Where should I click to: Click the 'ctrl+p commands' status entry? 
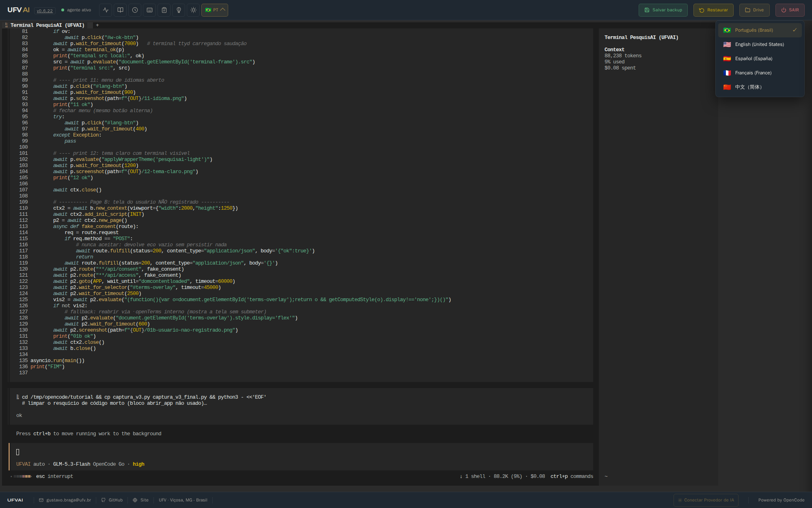[x=572, y=476]
